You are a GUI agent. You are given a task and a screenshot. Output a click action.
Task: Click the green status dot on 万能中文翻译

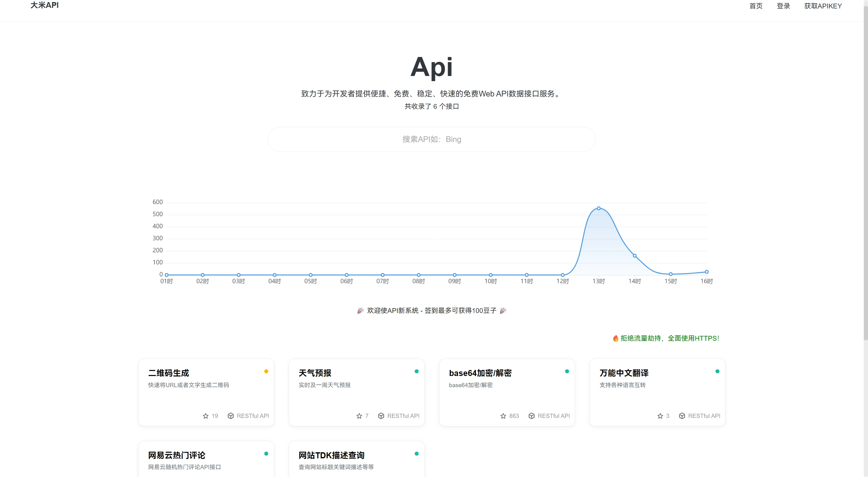click(717, 371)
